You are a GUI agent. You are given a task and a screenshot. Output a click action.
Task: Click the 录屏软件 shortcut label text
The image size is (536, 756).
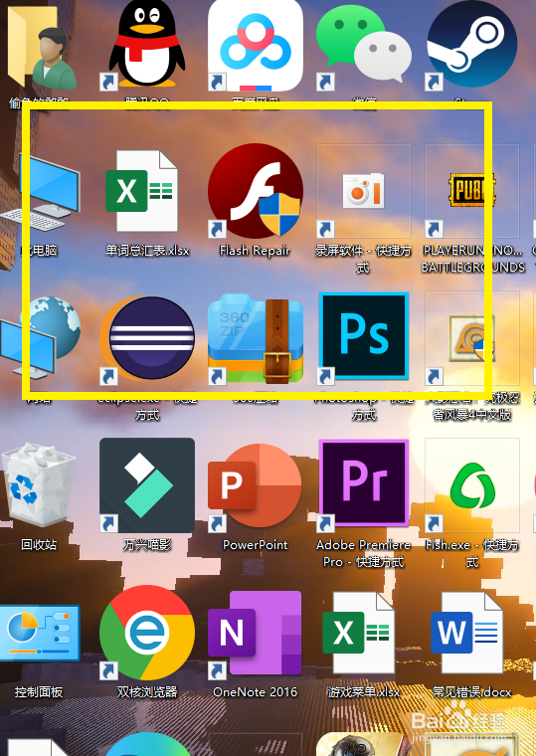[x=363, y=259]
